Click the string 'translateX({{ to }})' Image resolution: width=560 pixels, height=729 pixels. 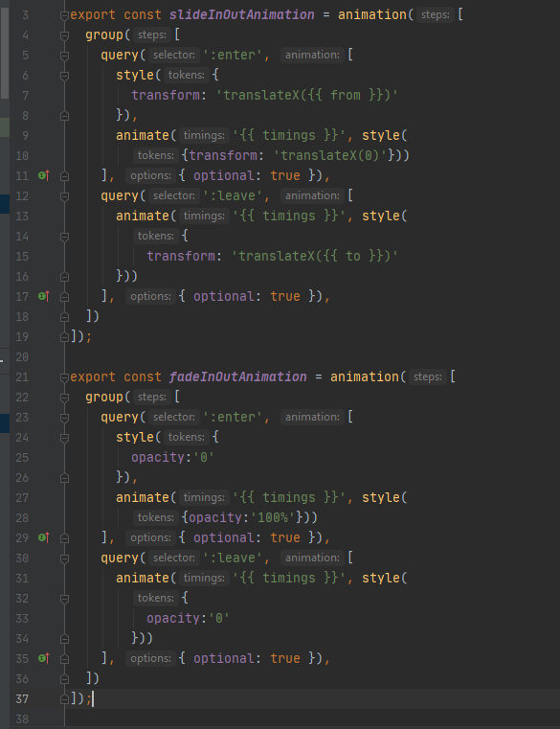click(315, 256)
